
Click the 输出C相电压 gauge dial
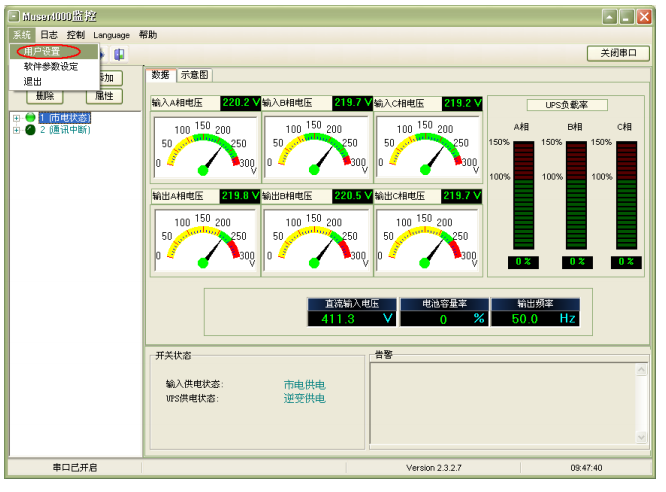coord(428,238)
